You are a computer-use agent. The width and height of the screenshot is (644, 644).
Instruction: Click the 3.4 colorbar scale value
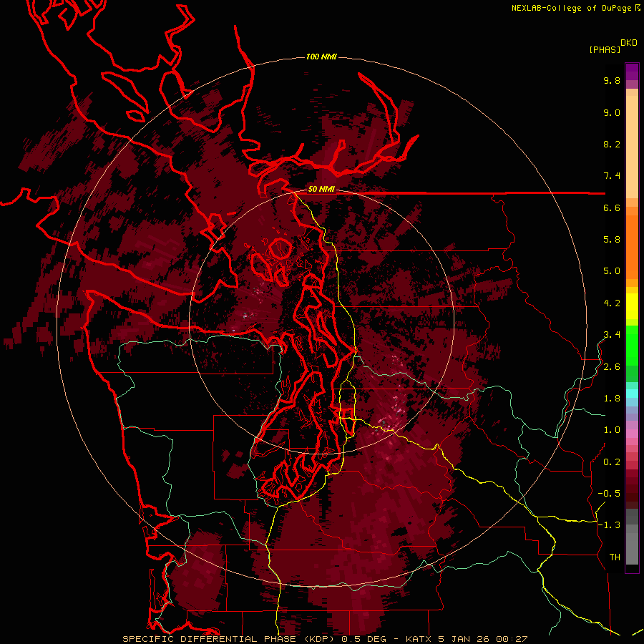tap(612, 335)
